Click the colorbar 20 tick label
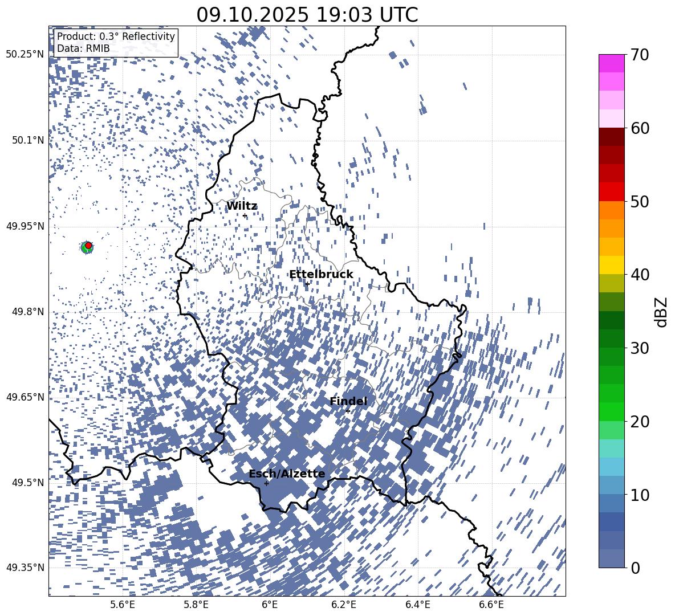Image resolution: width=675 pixels, height=616 pixels. click(x=640, y=421)
